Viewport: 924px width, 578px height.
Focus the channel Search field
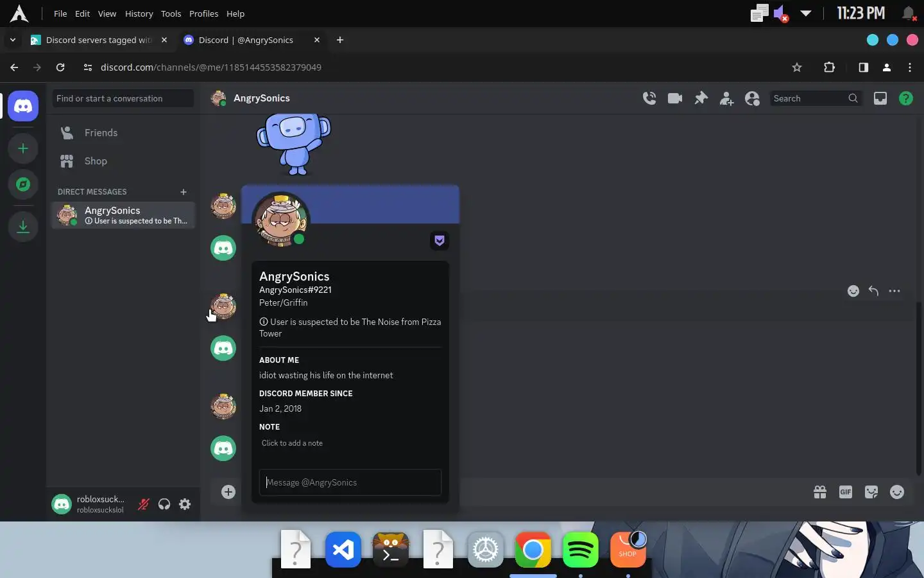click(x=815, y=98)
